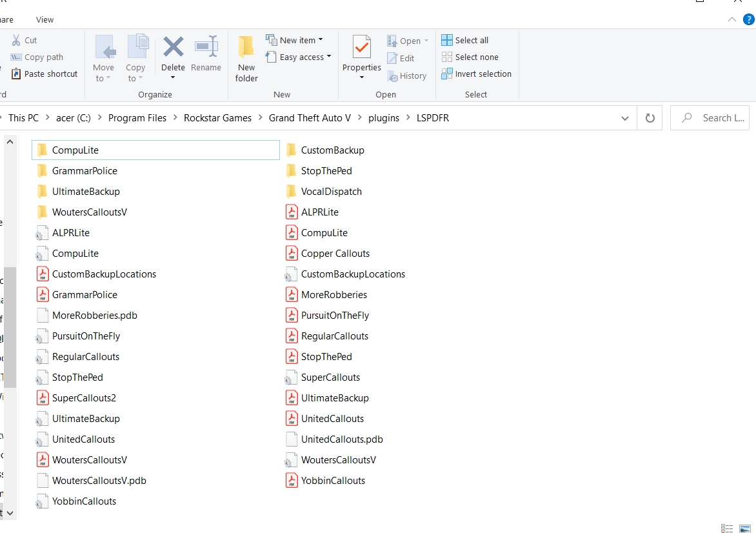Select the YobbinCallouts PDF file
756x533 pixels.
click(x=326, y=481)
